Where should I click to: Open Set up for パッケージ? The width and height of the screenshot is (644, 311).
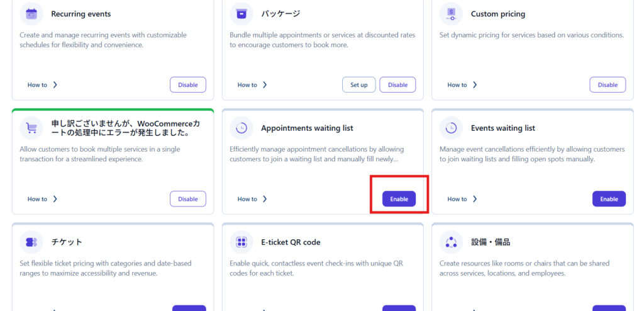click(x=359, y=85)
